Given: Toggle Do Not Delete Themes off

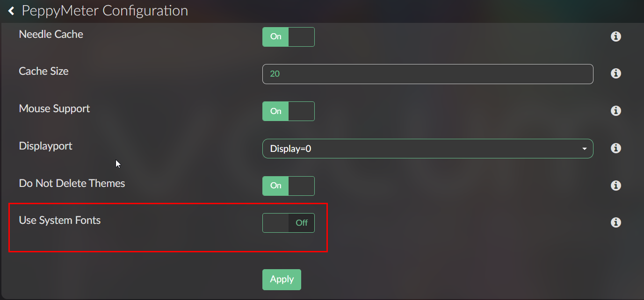Looking at the screenshot, I should (288, 186).
